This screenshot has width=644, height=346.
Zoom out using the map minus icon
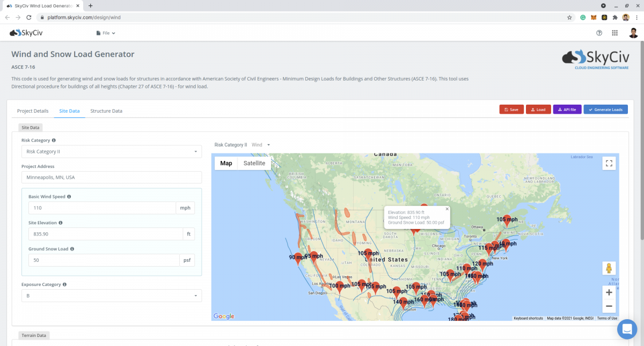pyautogui.click(x=609, y=306)
